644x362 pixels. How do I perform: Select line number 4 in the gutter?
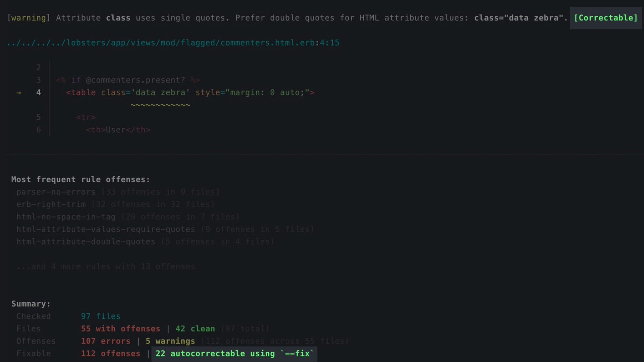[39, 93]
